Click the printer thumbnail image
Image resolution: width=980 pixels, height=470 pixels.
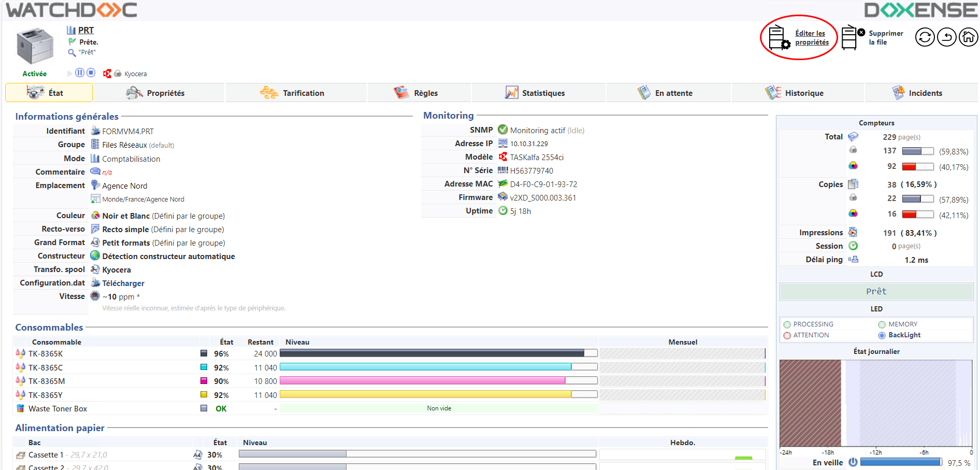coord(35,46)
